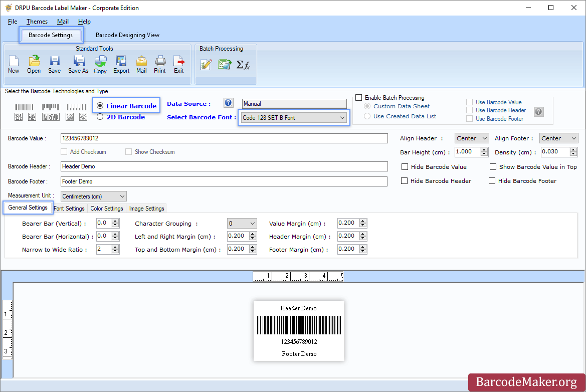
Task: Open a file with the Open icon
Action: [34, 64]
